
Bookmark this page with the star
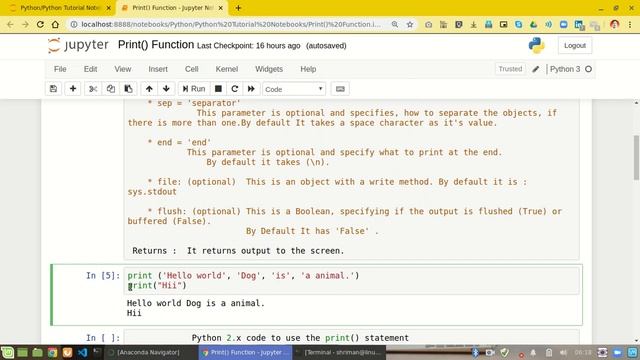410,24
